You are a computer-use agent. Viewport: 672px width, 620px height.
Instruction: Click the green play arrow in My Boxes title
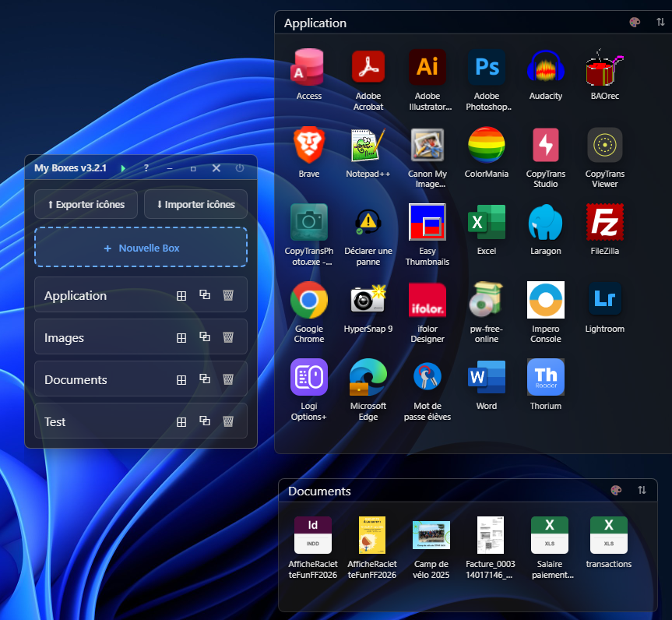(123, 168)
